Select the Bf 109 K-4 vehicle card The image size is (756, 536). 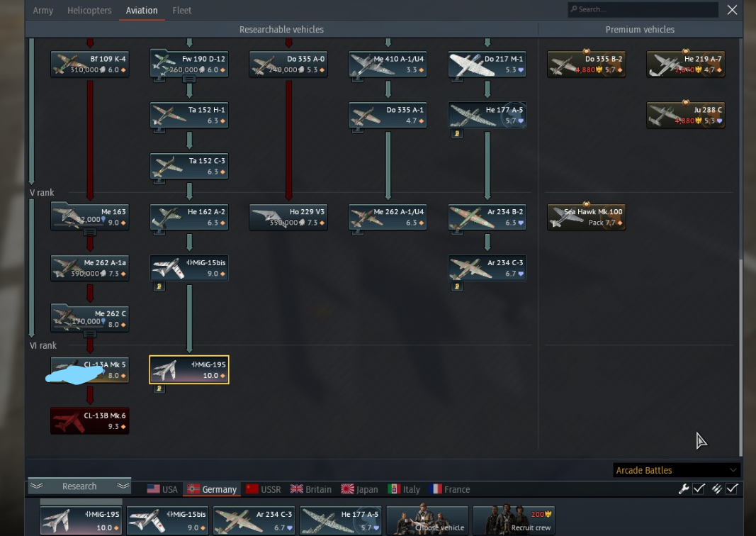click(90, 64)
